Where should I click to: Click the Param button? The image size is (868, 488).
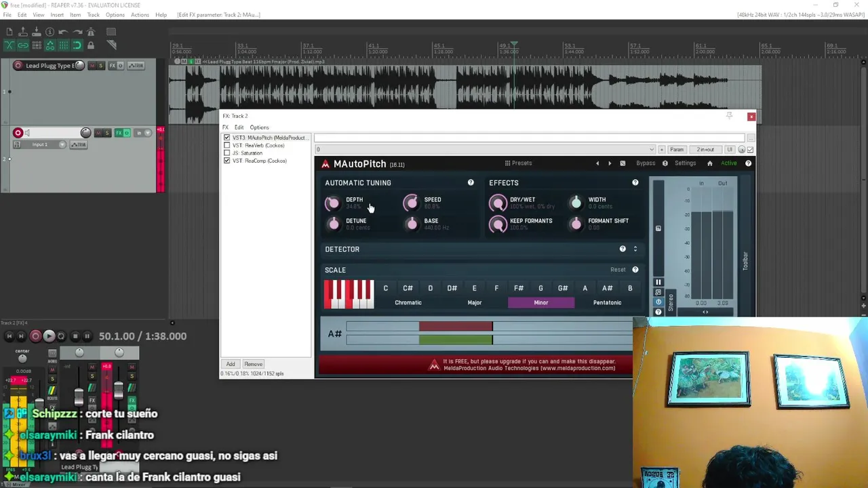(x=677, y=149)
